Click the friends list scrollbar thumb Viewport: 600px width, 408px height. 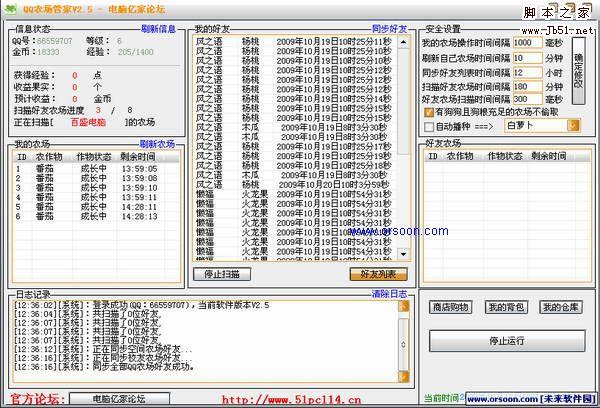click(403, 101)
